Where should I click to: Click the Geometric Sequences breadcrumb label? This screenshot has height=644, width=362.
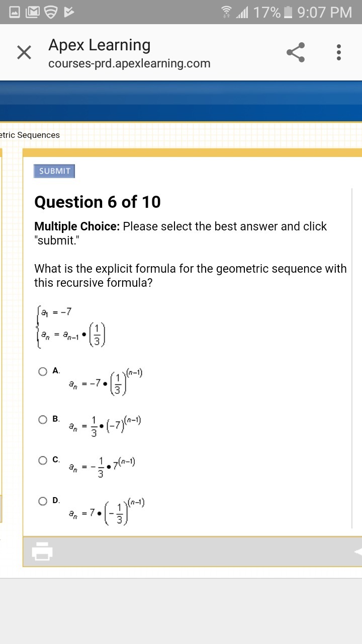(30, 135)
